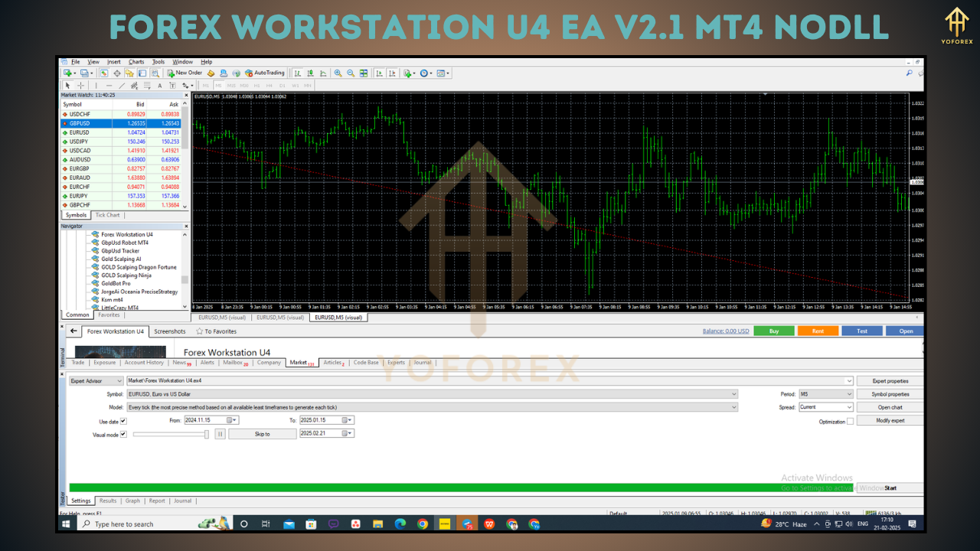
Task: Select the Crosshair tool
Action: [x=80, y=86]
